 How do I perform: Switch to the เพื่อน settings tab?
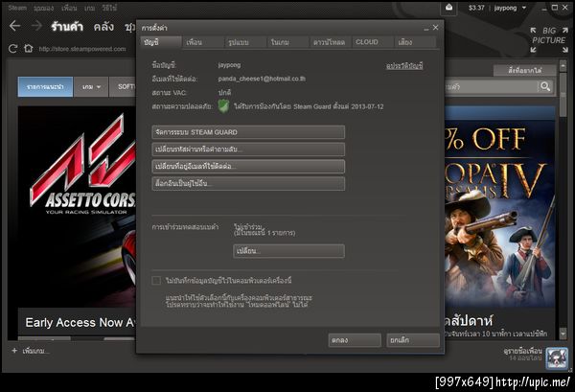[x=203, y=42]
